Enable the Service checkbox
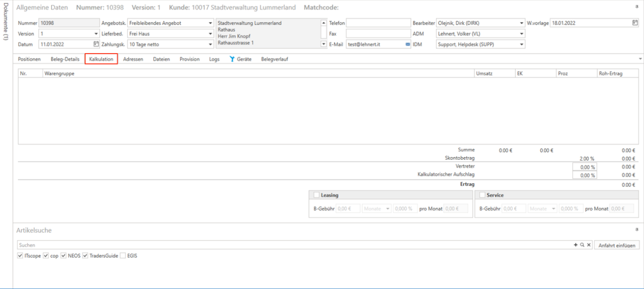Image resolution: width=644 pixels, height=289 pixels. 482,195
